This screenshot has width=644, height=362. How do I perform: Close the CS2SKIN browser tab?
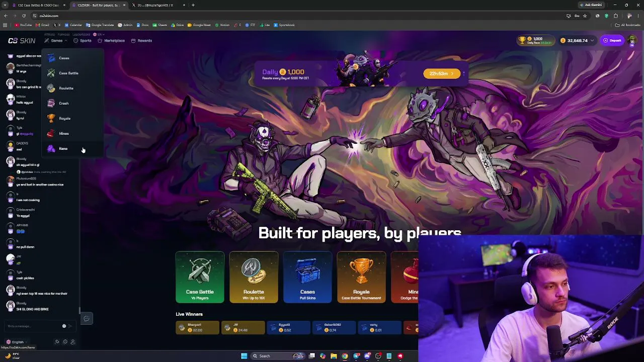pos(124,5)
